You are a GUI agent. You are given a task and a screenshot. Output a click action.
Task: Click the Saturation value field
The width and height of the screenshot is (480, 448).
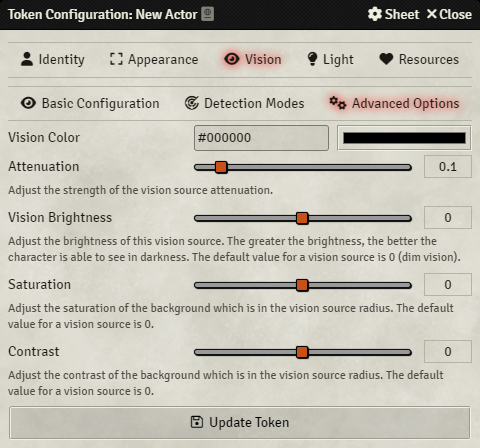[x=448, y=285]
